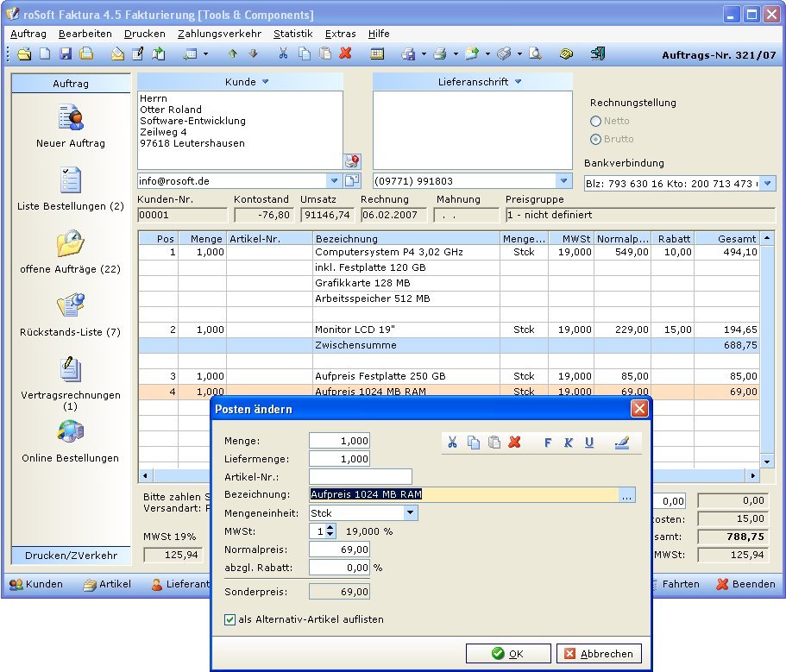Click the red delete X in the main toolbar

(345, 53)
